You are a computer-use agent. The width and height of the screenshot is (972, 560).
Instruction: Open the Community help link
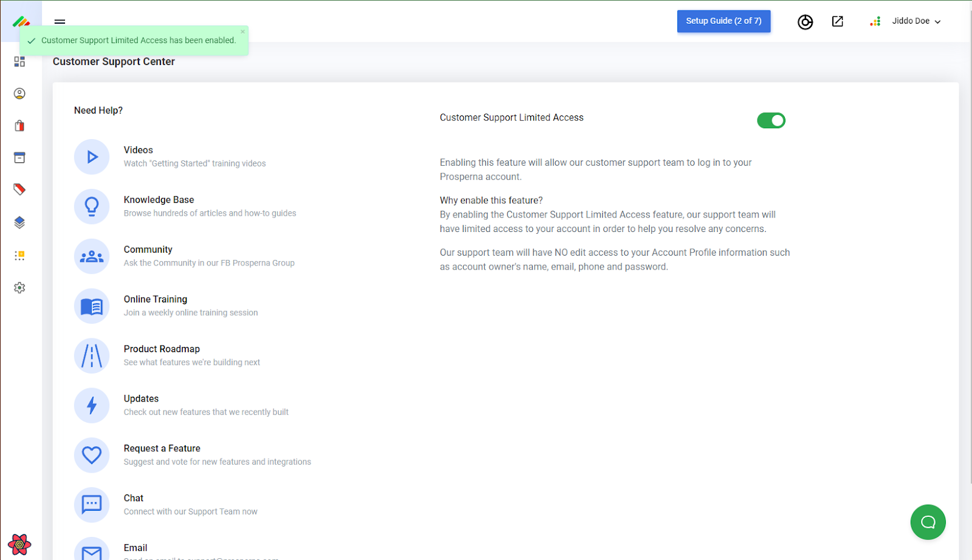click(x=148, y=250)
